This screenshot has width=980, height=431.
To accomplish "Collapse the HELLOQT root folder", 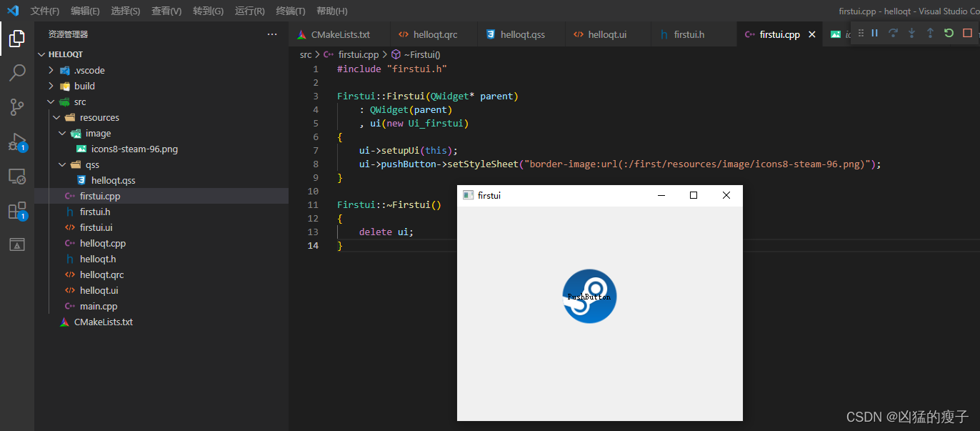I will coord(41,54).
